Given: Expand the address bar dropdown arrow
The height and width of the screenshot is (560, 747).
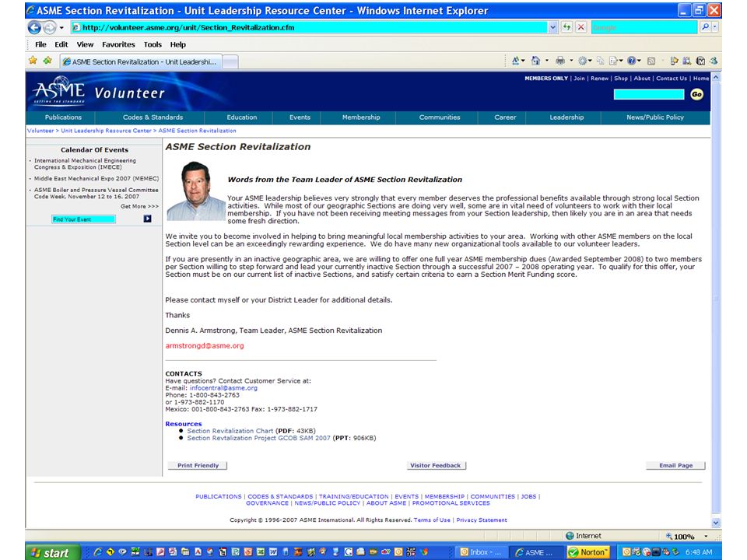Looking at the screenshot, I should pyautogui.click(x=552, y=27).
